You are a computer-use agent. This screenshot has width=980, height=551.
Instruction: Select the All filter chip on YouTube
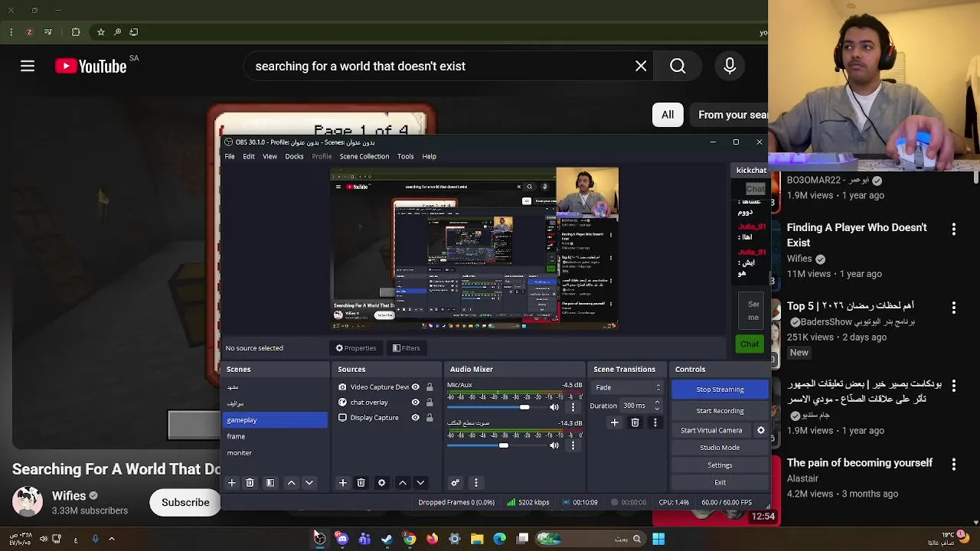coord(668,115)
